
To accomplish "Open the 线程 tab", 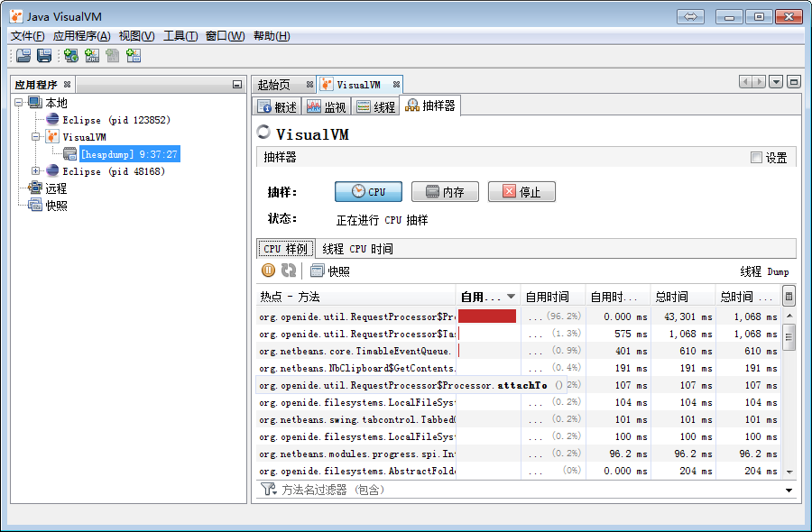I will (375, 106).
